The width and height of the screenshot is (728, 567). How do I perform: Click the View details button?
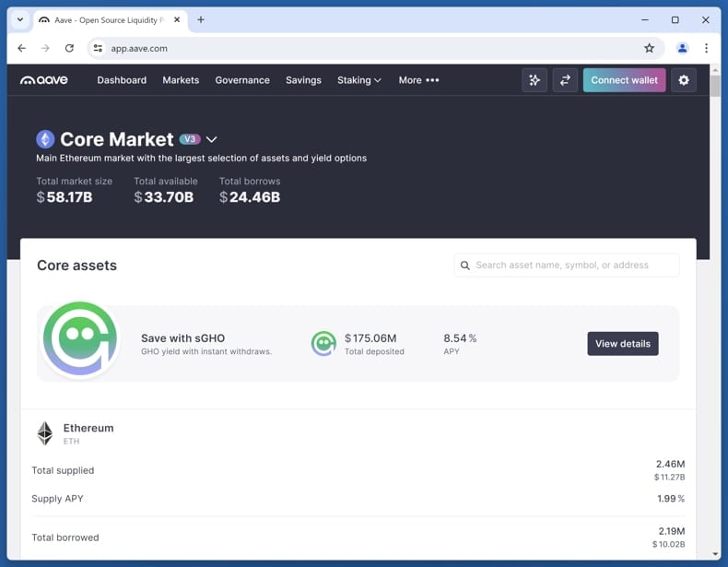(x=623, y=344)
